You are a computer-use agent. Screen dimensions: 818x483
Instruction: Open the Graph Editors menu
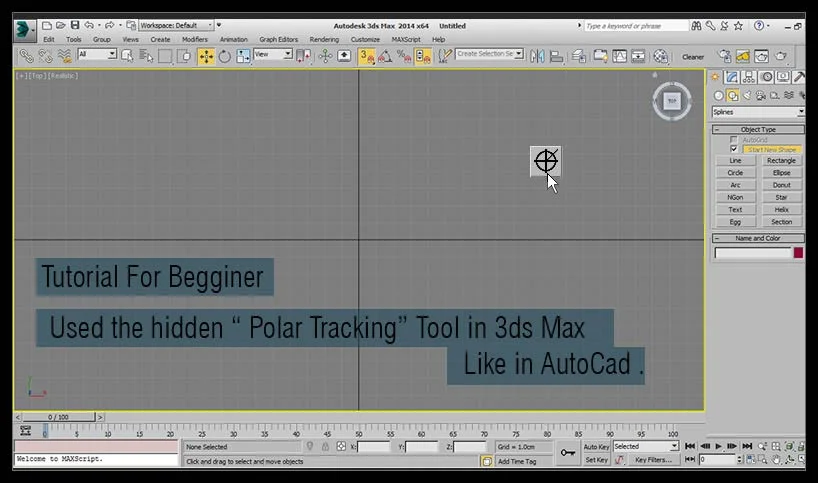279,39
